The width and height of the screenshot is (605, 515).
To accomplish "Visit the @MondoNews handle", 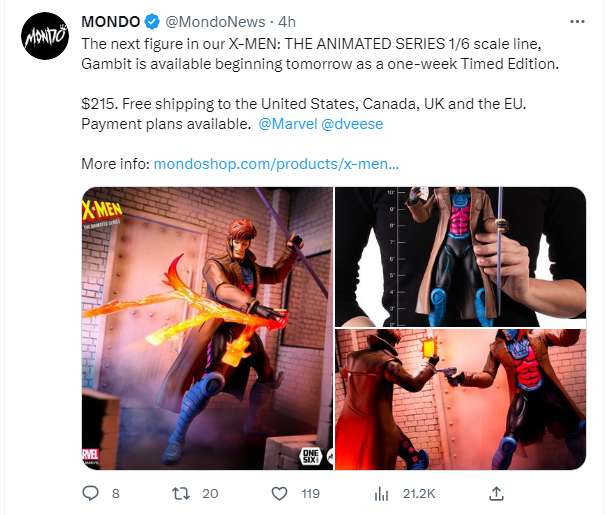I will (215, 22).
